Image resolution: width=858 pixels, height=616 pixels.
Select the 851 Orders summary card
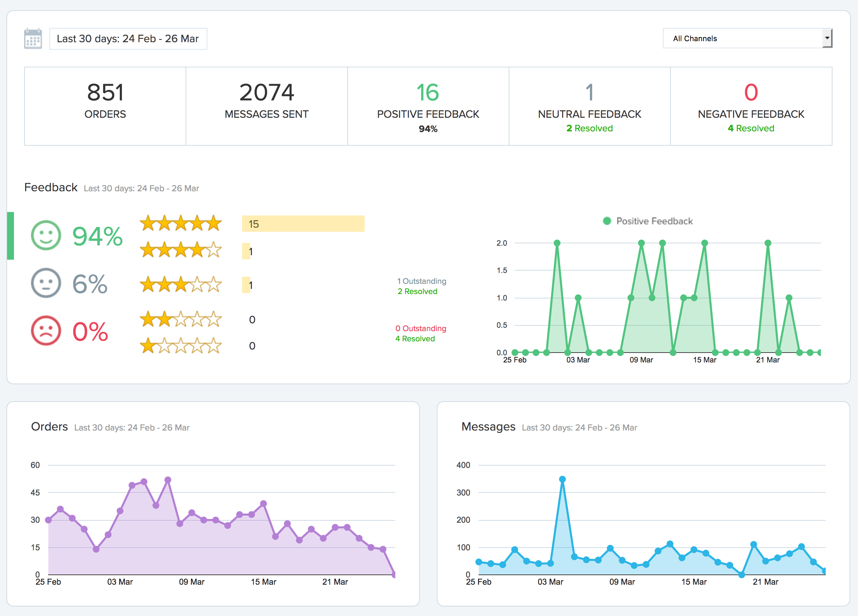tap(105, 106)
